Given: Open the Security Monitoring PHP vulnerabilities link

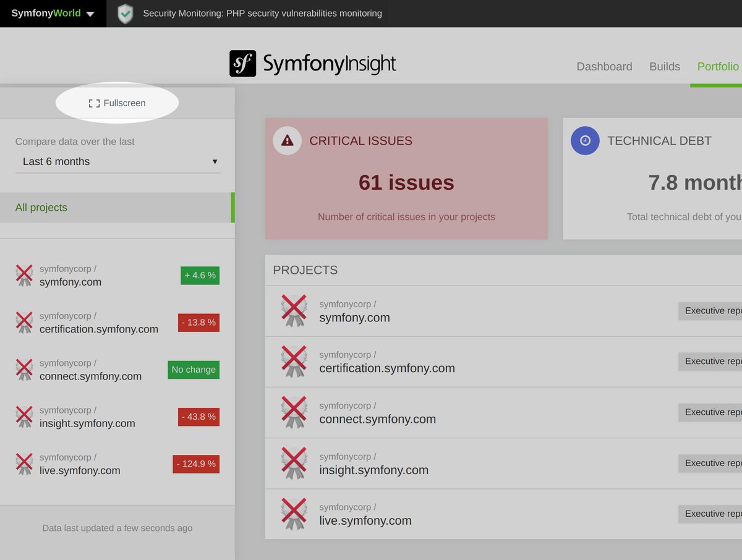Looking at the screenshot, I should click(262, 13).
